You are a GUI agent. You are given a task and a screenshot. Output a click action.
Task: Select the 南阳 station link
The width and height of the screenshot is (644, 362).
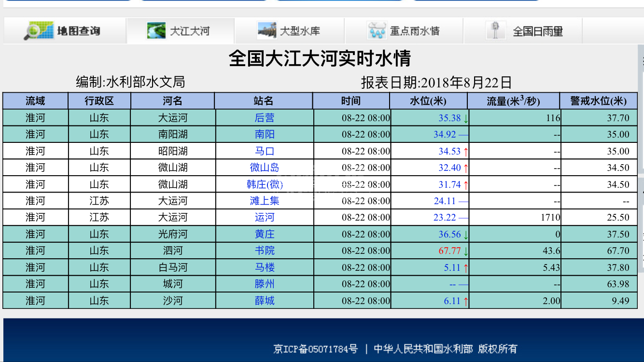[264, 134]
